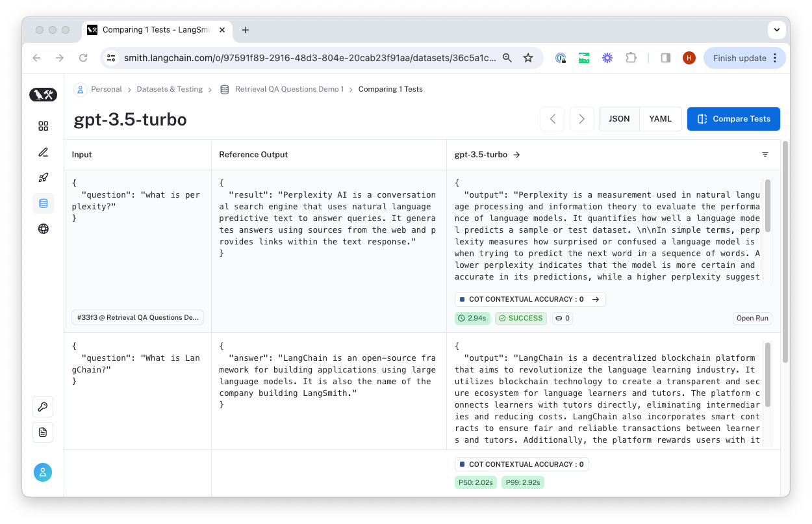812x524 pixels.
Task: Click the scrollbar in LangChain output cell
Action: 768,374
